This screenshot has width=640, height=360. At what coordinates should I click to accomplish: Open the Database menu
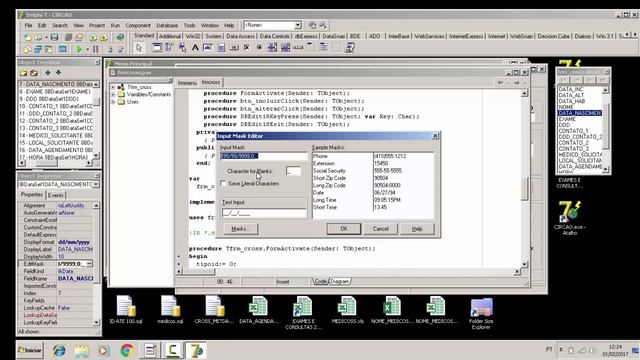(x=167, y=25)
